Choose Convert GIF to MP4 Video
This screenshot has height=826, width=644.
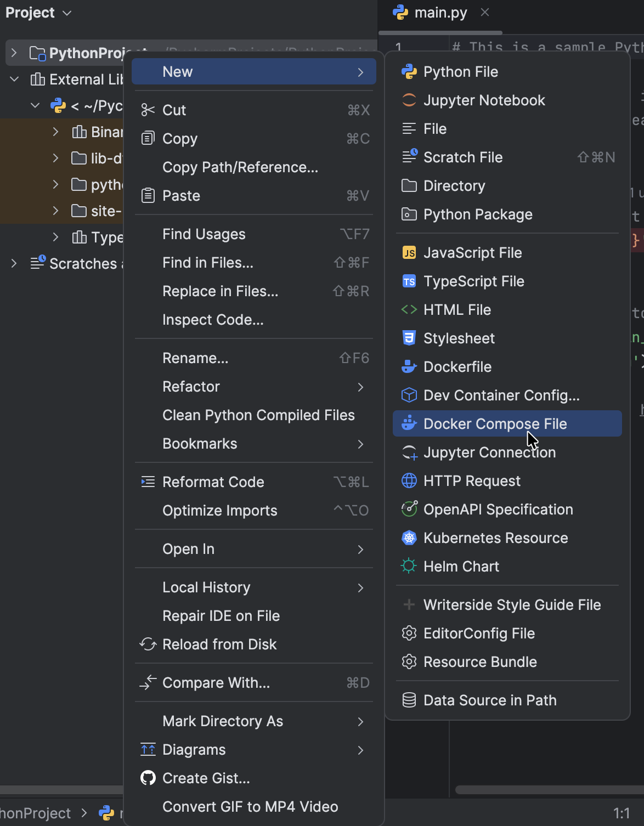coord(254,807)
